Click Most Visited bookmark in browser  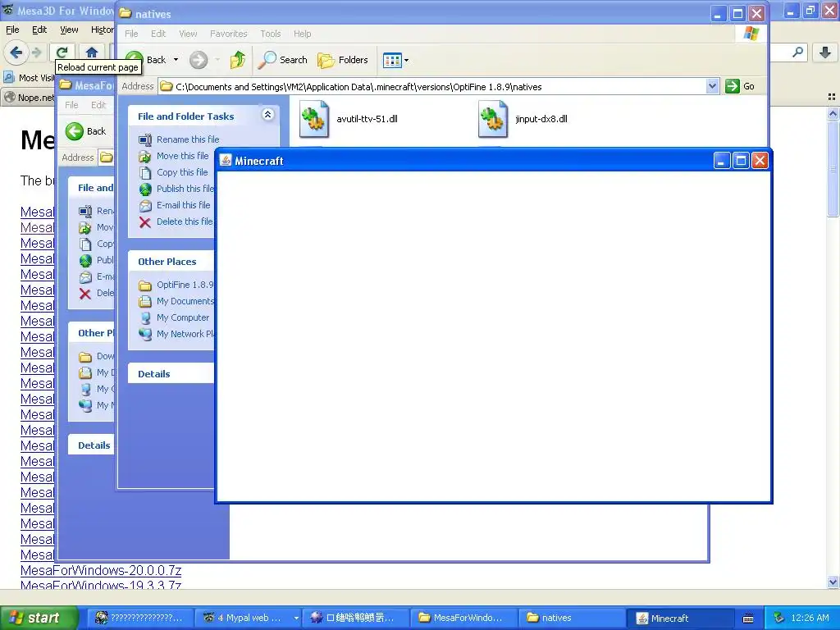[x=30, y=78]
